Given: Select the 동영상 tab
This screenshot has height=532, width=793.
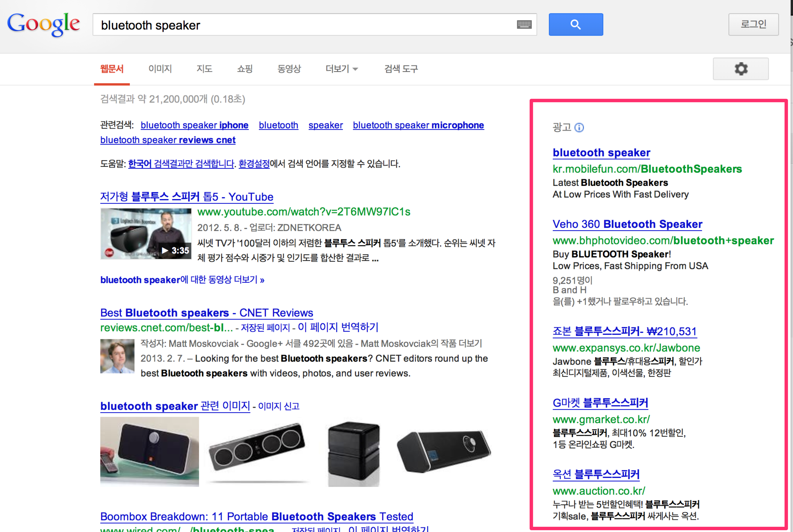Looking at the screenshot, I should point(289,69).
